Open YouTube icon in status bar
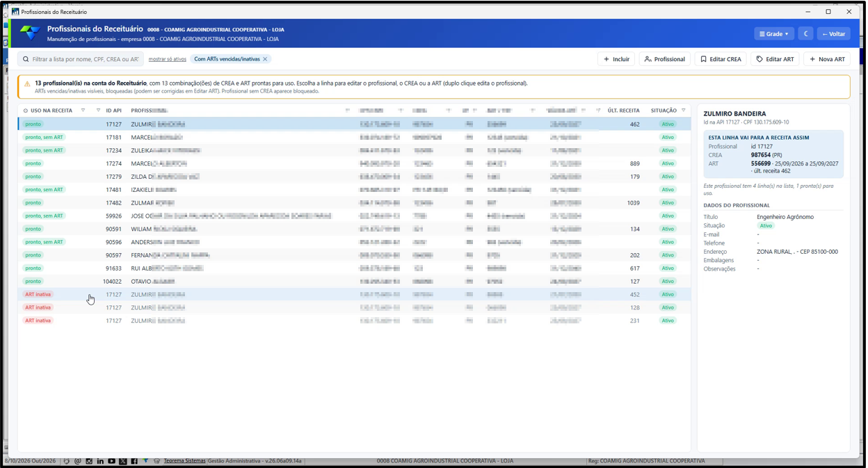 (x=111, y=461)
